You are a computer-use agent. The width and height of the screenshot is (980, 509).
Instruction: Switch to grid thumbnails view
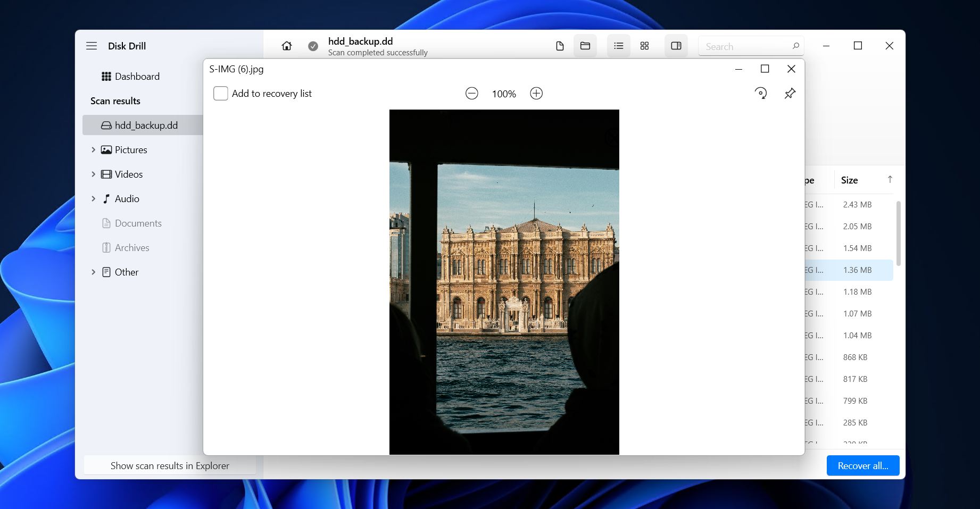pyautogui.click(x=644, y=46)
